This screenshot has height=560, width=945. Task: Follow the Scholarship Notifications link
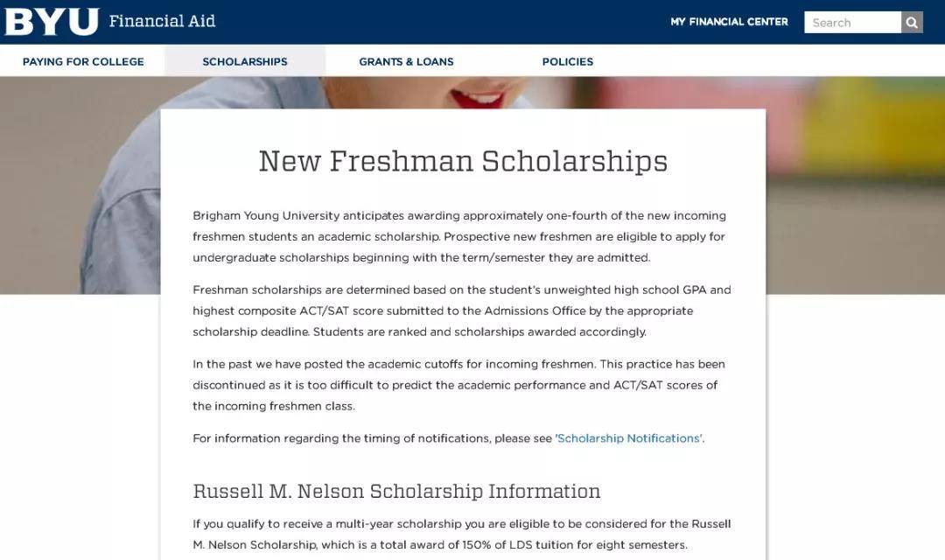click(628, 438)
